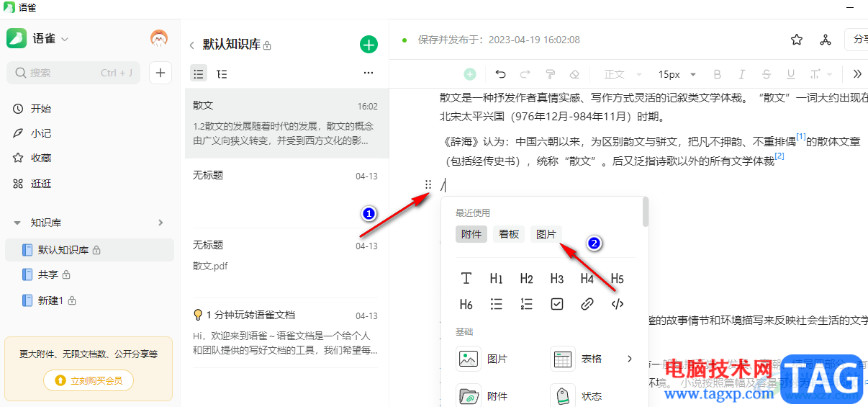Select recently used 看板 chip

[x=509, y=234]
